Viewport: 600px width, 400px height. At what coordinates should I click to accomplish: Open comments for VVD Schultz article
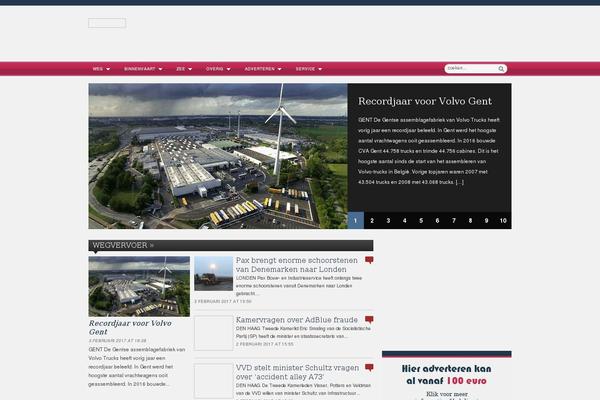[x=369, y=367]
